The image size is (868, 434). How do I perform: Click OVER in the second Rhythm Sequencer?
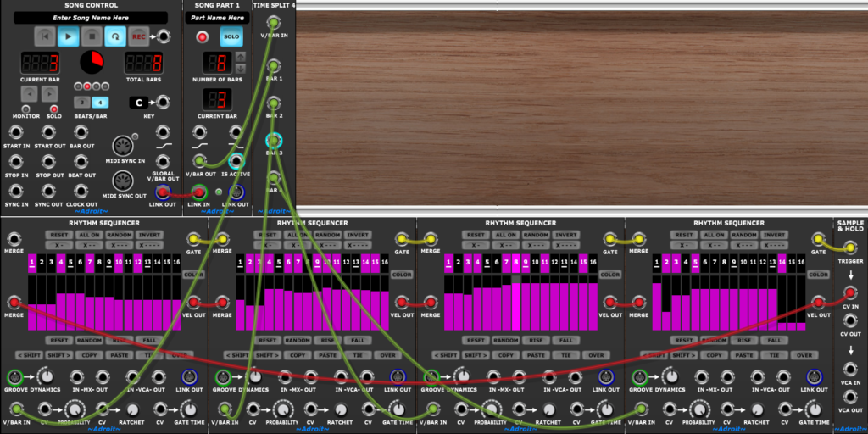point(387,355)
